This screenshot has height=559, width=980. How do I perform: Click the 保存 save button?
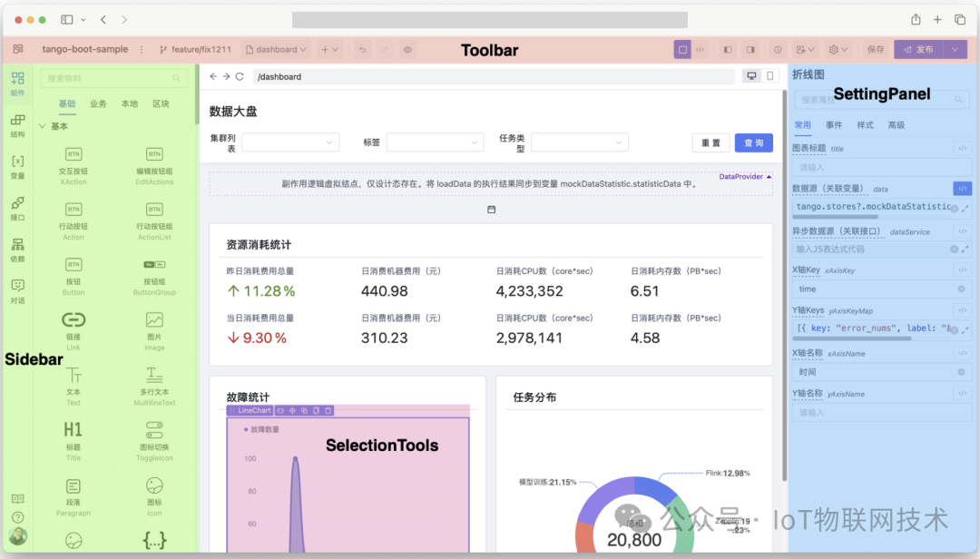(876, 49)
